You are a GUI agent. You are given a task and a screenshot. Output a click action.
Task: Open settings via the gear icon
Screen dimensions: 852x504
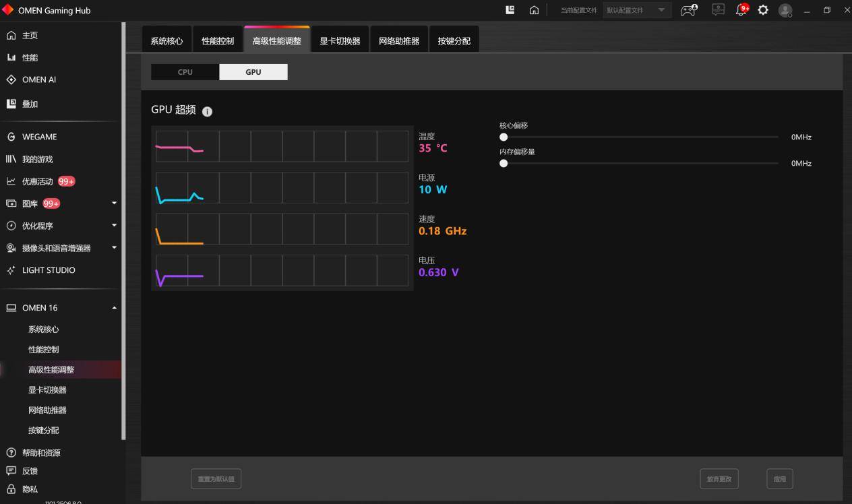tap(763, 10)
